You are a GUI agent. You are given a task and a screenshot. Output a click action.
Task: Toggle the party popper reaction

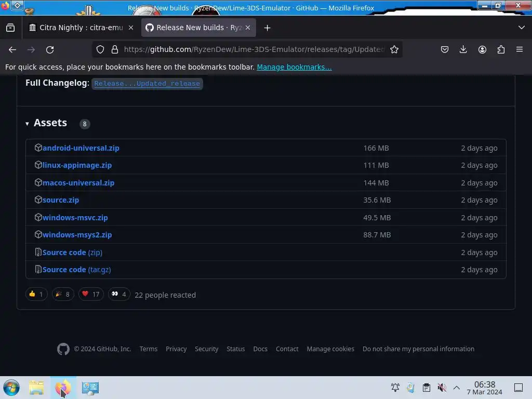point(63,294)
